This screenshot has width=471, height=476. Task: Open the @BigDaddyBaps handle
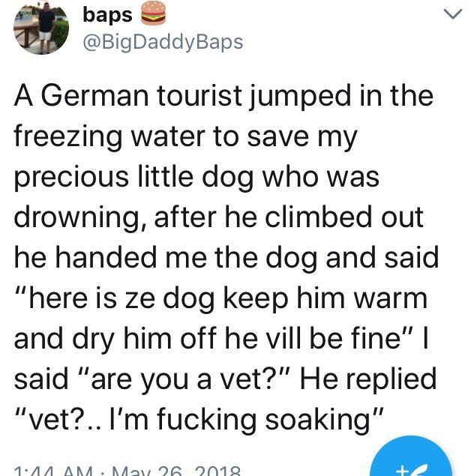tap(161, 41)
